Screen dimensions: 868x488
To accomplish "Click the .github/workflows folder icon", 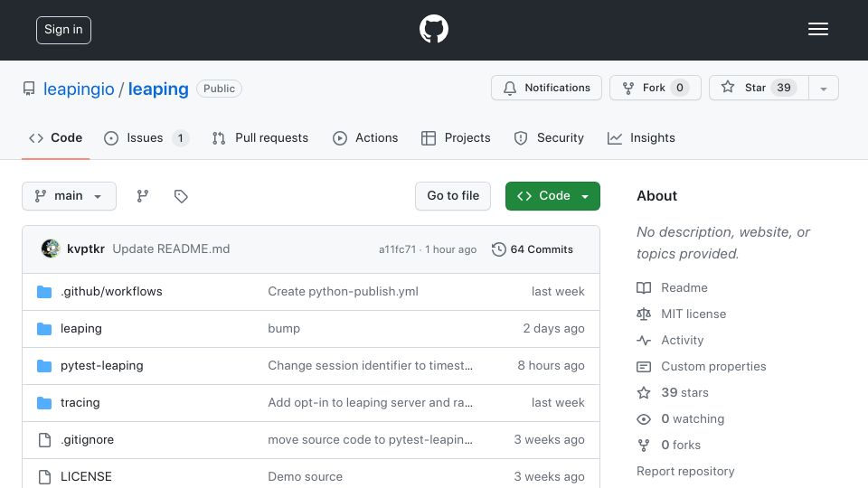I will point(44,292).
